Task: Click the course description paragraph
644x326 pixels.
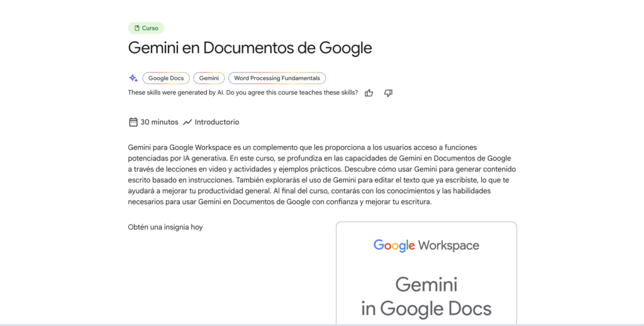Action: pyautogui.click(x=322, y=174)
